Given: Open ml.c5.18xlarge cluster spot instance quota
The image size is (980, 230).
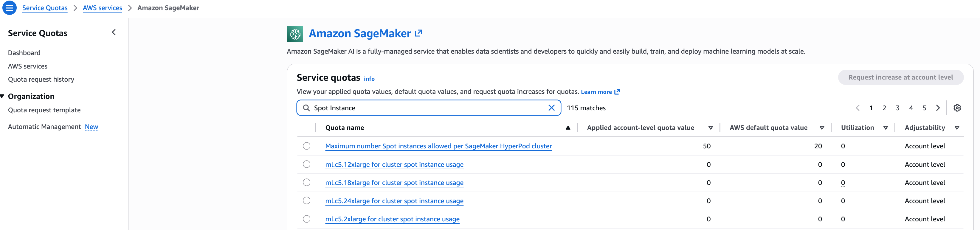Looking at the screenshot, I should point(394,183).
